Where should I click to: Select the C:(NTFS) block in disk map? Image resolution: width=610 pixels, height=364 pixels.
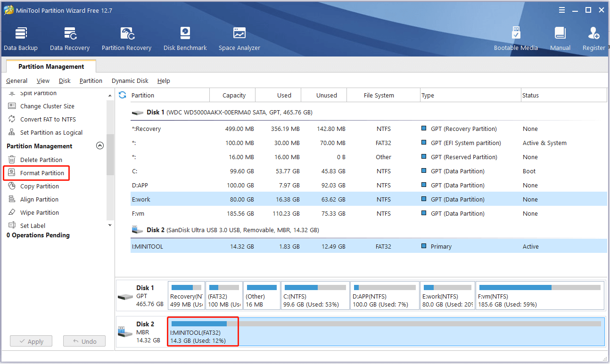point(315,295)
